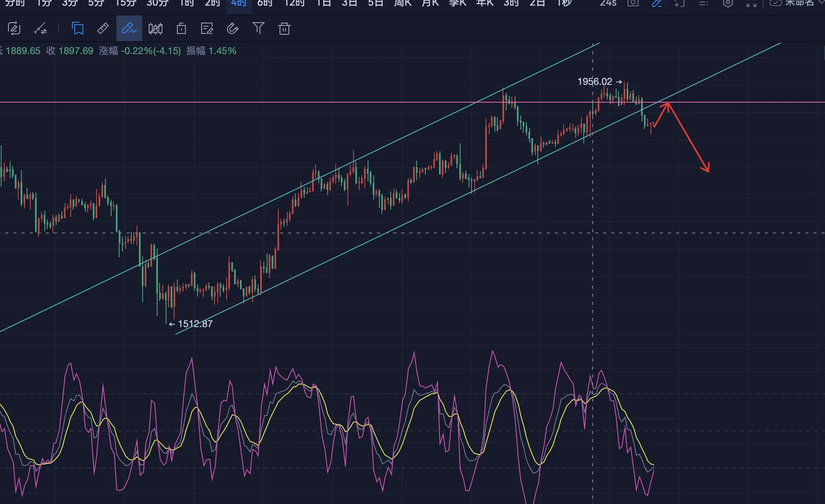This screenshot has width=825, height=504.
Task: Open the list options menu icon
Action: coord(703,3)
